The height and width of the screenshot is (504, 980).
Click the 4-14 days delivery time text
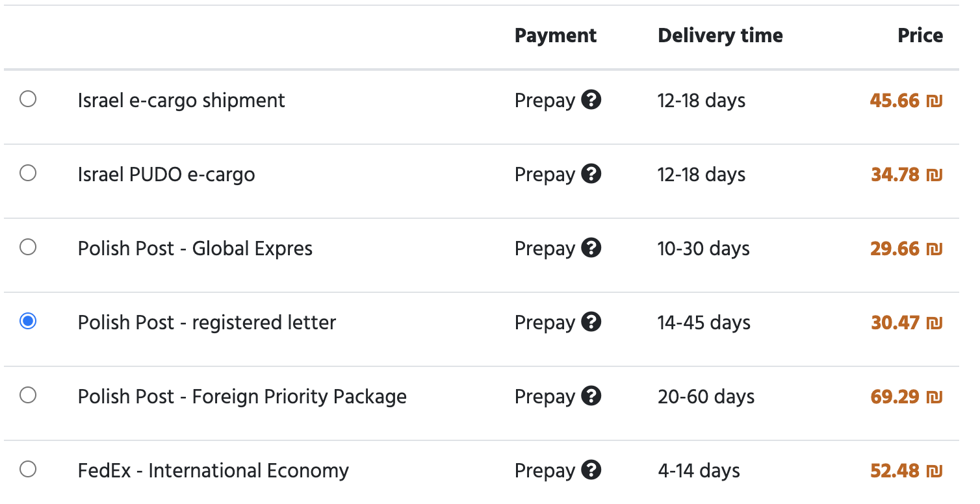[x=699, y=471]
